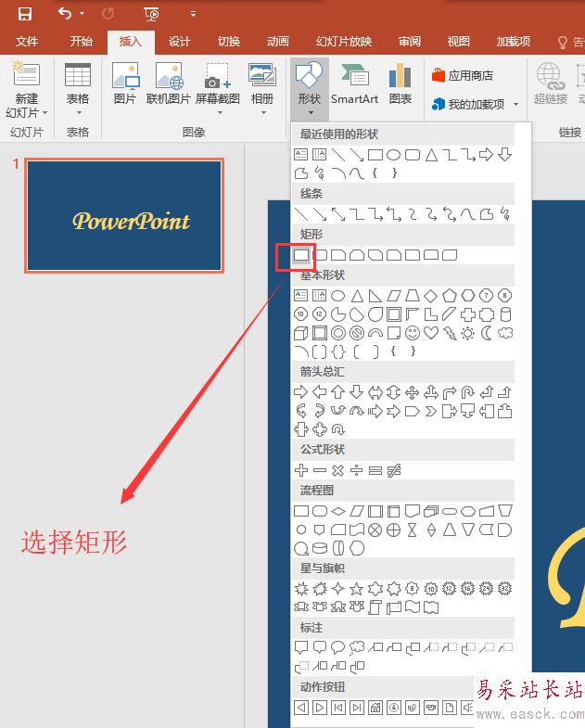The image size is (585, 728).
Task: Choose the smiley face shape
Action: click(413, 333)
